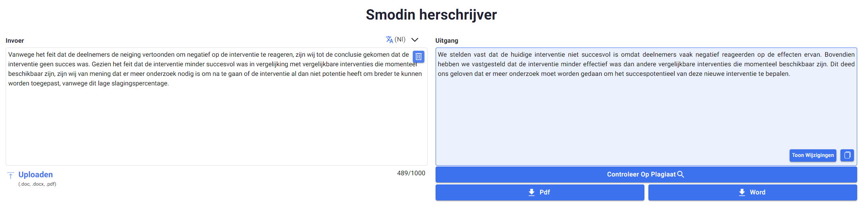The image size is (868, 206).
Task: Click the translate language icon
Action: tap(389, 40)
